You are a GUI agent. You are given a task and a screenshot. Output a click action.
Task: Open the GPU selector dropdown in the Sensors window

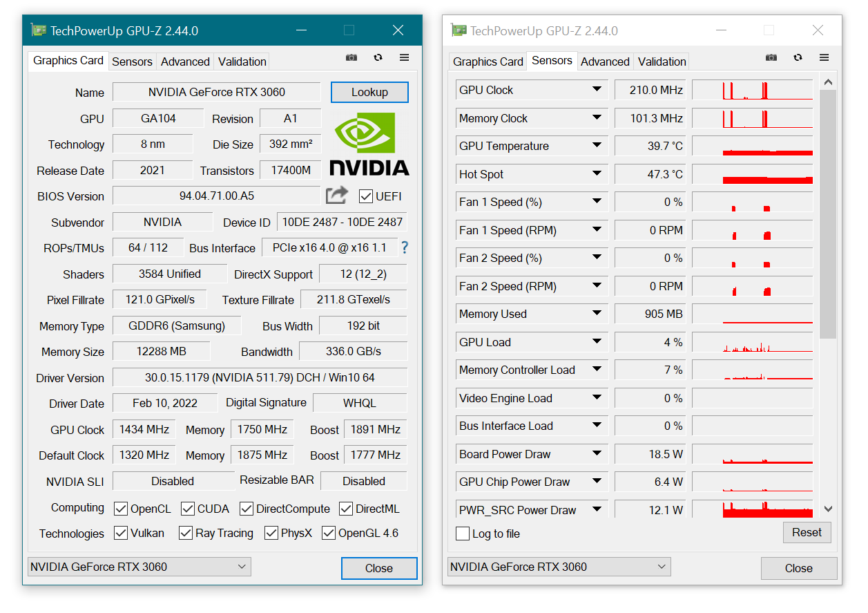(559, 567)
